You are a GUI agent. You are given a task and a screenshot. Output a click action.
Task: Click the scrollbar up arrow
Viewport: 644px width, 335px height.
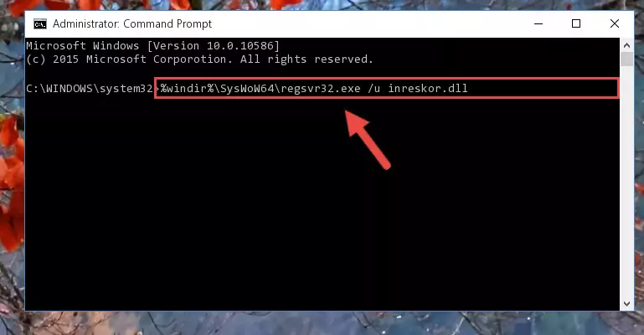pos(626,45)
